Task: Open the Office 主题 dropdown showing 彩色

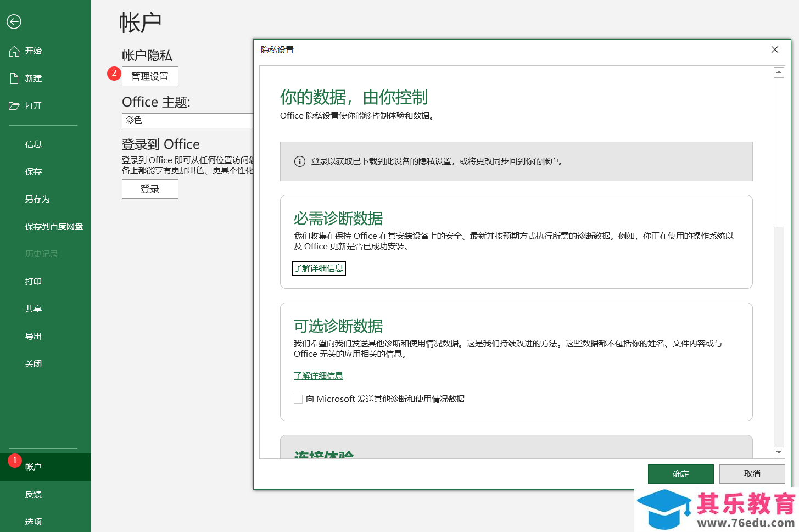Action: pyautogui.click(x=187, y=120)
